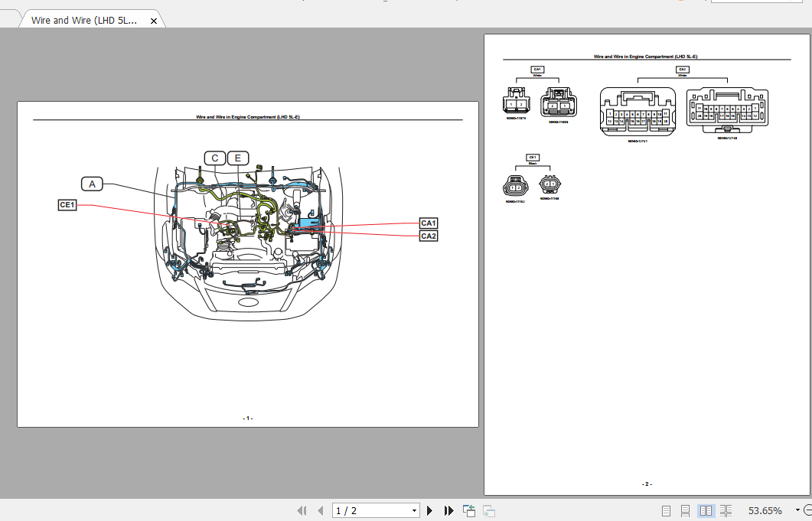Enable continuous page scrolling layout
Screen dimensions: 812x521
685,510
